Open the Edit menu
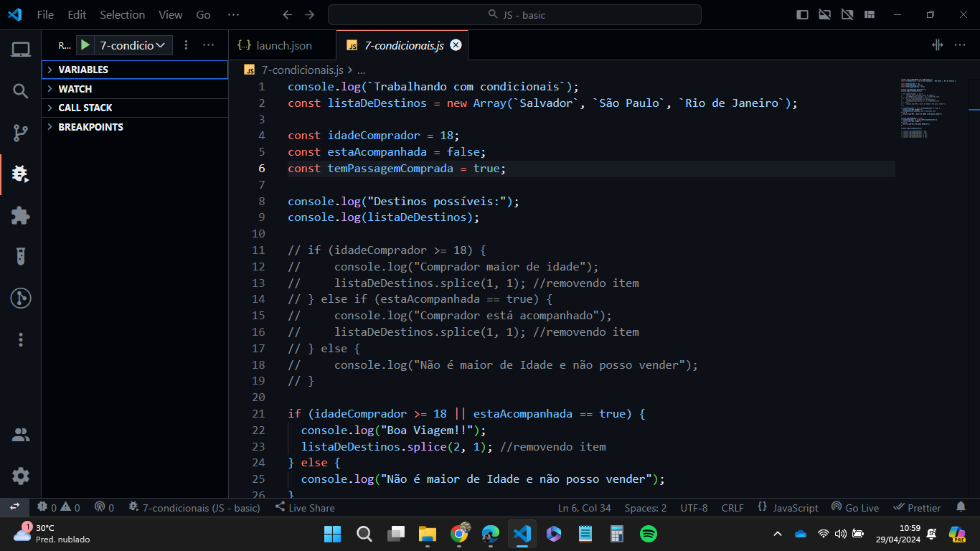 click(x=77, y=14)
